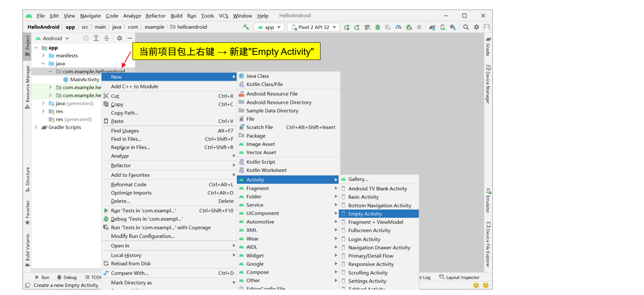
Task: Open the Device Manager side tab
Action: click(488, 84)
